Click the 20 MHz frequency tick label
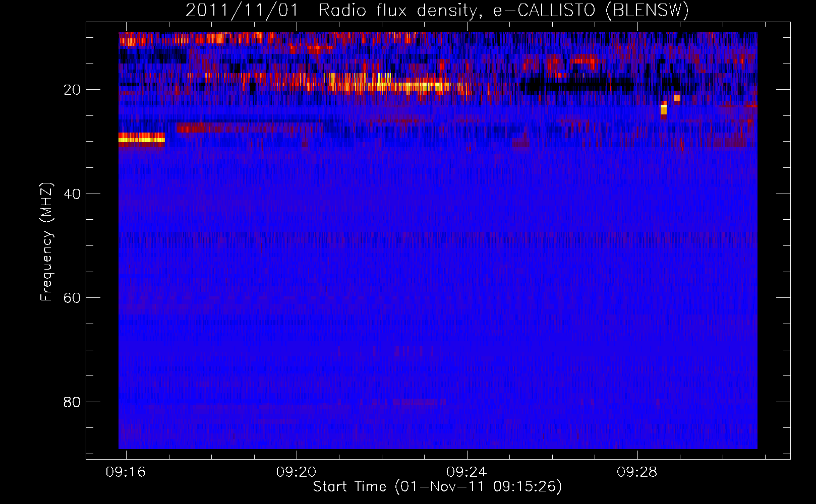This screenshot has height=504, width=816. 72,90
